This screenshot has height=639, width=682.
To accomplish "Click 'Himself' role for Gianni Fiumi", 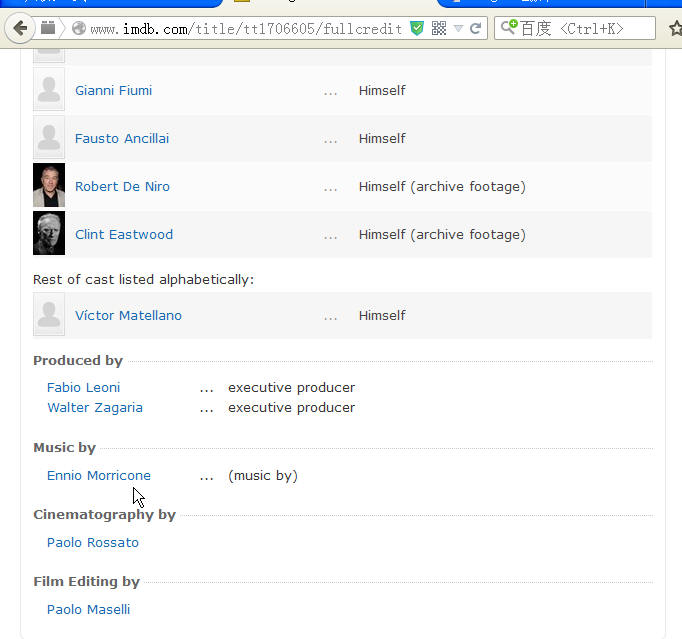I will [x=382, y=90].
